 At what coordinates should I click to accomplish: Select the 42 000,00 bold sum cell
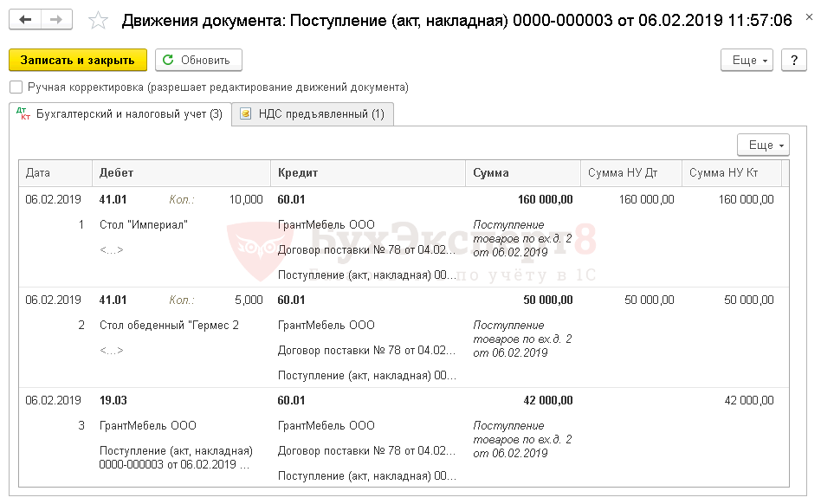coord(547,400)
